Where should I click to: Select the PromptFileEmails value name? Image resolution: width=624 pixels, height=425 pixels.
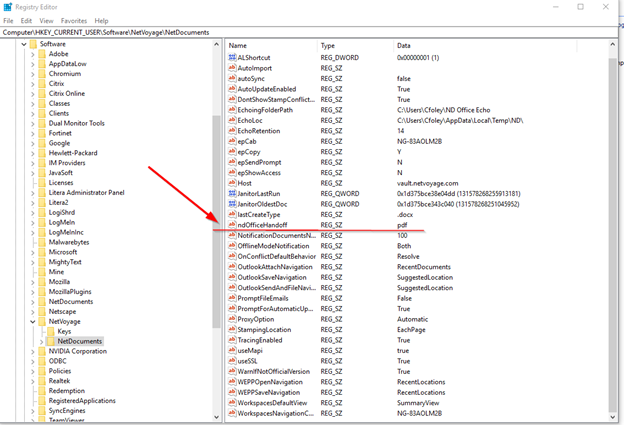[263, 298]
